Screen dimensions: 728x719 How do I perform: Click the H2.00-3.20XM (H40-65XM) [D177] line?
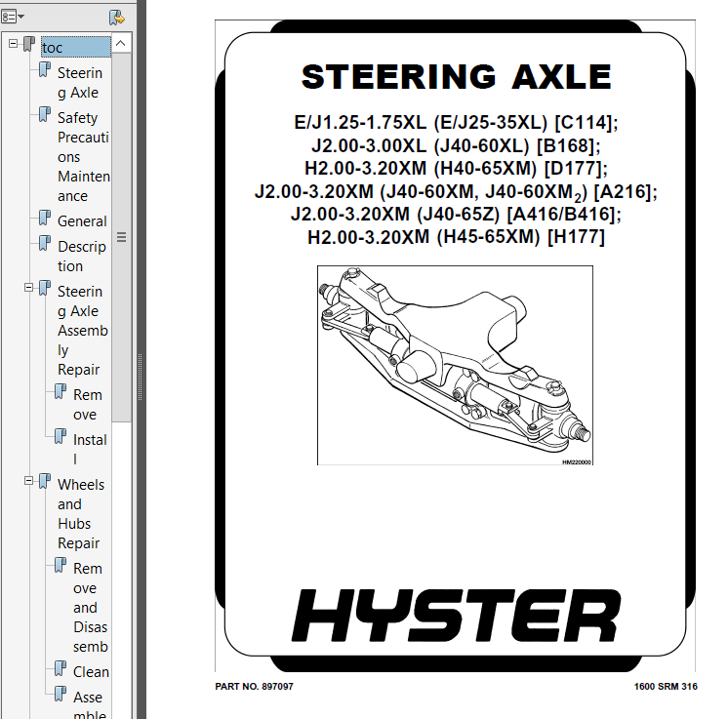(x=456, y=168)
